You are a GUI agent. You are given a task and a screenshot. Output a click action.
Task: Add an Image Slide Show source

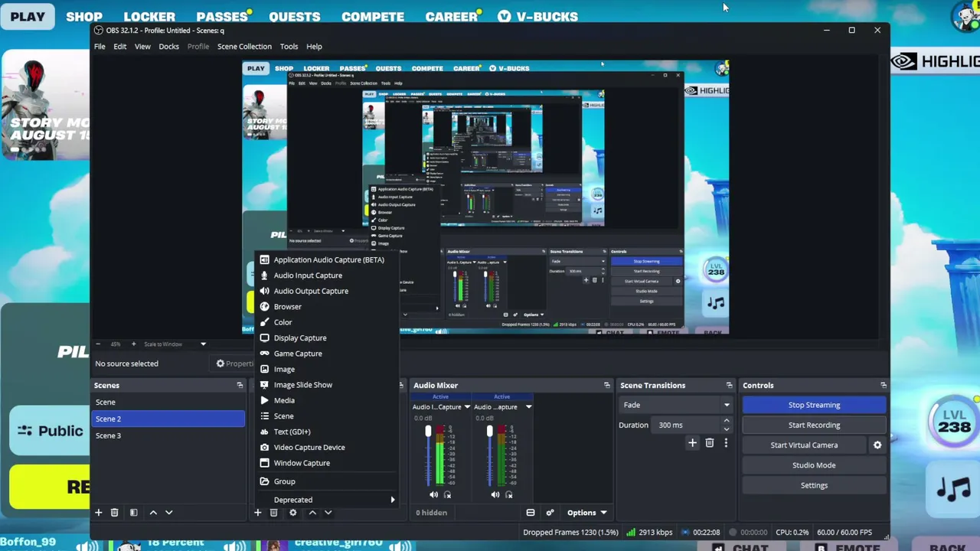coord(328,385)
